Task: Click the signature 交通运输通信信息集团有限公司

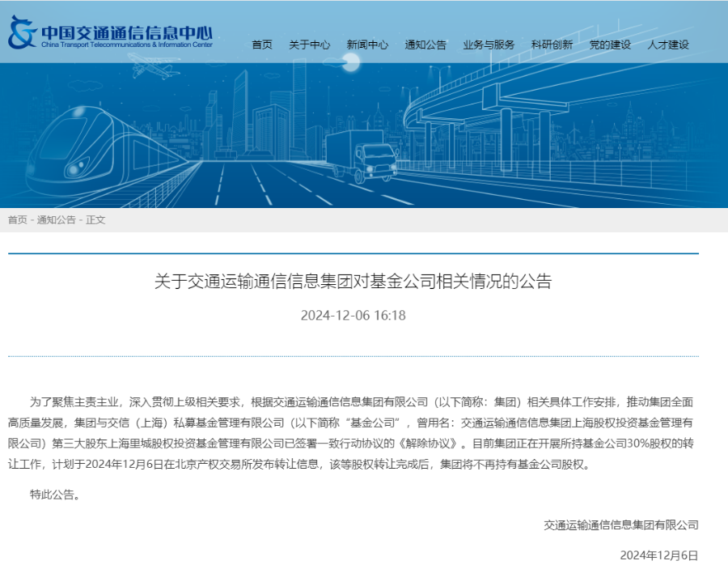Action: pyautogui.click(x=621, y=525)
